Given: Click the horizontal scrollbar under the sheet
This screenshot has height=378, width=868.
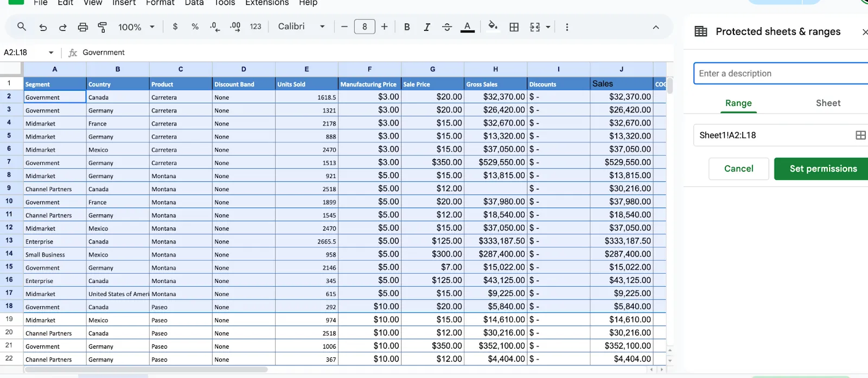Looking at the screenshot, I should click(x=146, y=369).
